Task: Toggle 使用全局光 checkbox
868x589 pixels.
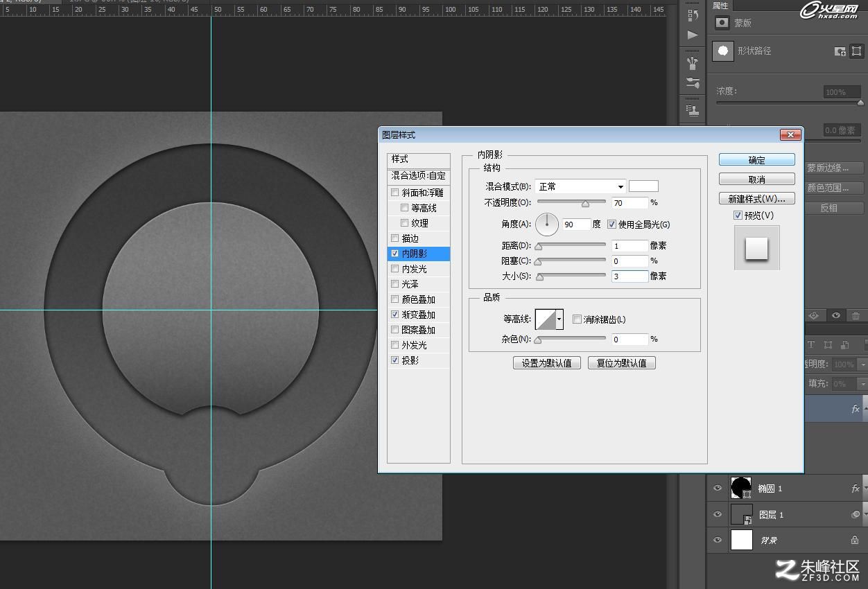Action: 611,225
